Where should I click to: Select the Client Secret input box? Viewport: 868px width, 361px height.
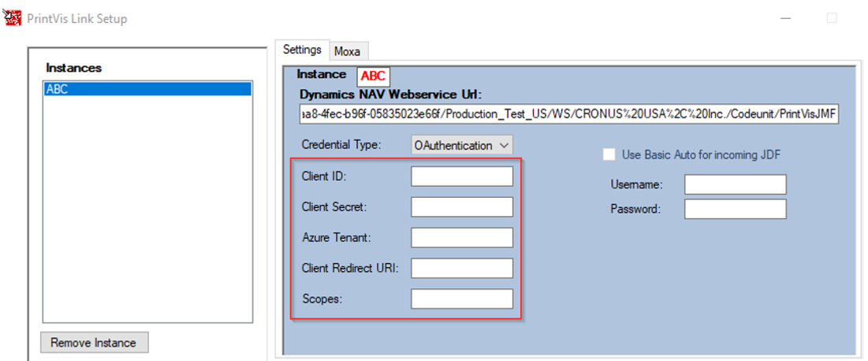click(461, 207)
